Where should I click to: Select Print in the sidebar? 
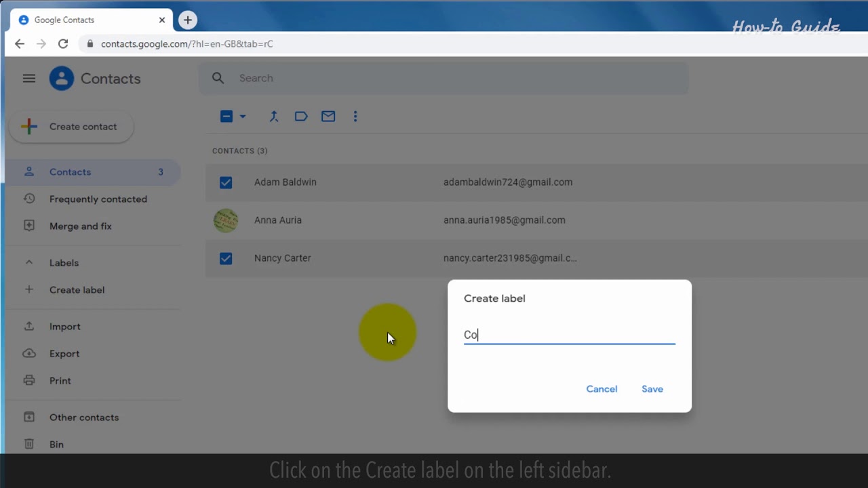(x=94, y=381)
